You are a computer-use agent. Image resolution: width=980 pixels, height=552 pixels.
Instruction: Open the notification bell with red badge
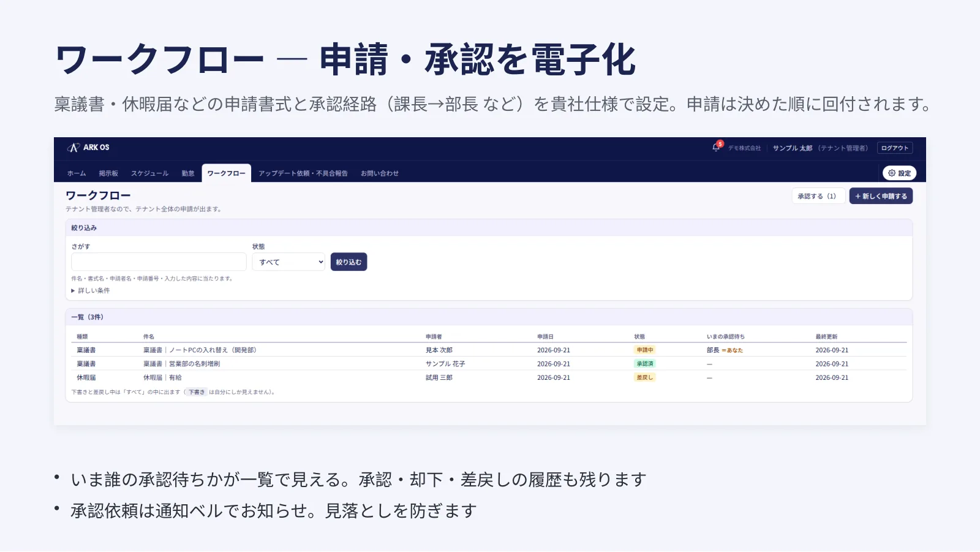717,147
